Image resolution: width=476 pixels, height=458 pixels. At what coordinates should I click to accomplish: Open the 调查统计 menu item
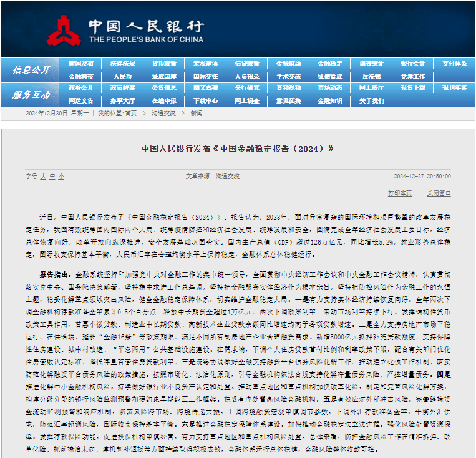coord(372,64)
